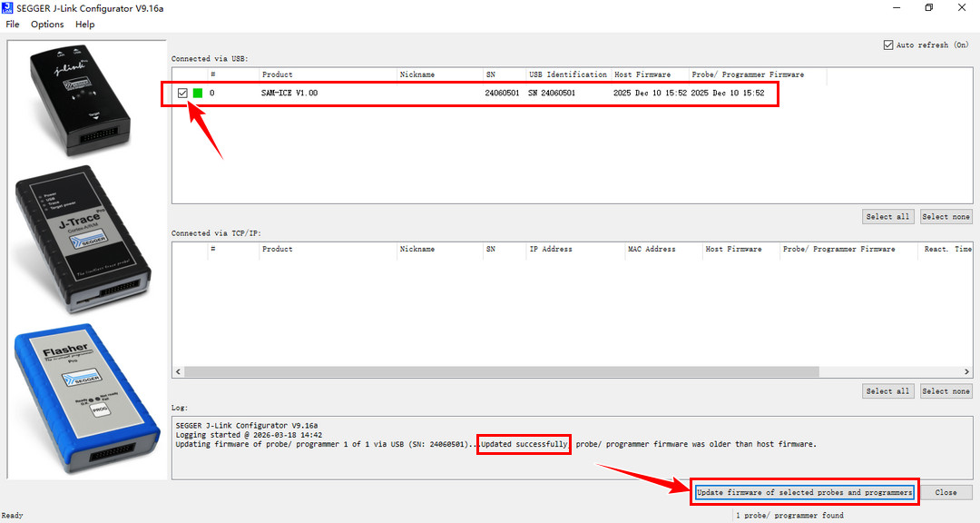The height and width of the screenshot is (523, 980).
Task: Click Select all in the TCP/IP section
Action: tap(887, 391)
